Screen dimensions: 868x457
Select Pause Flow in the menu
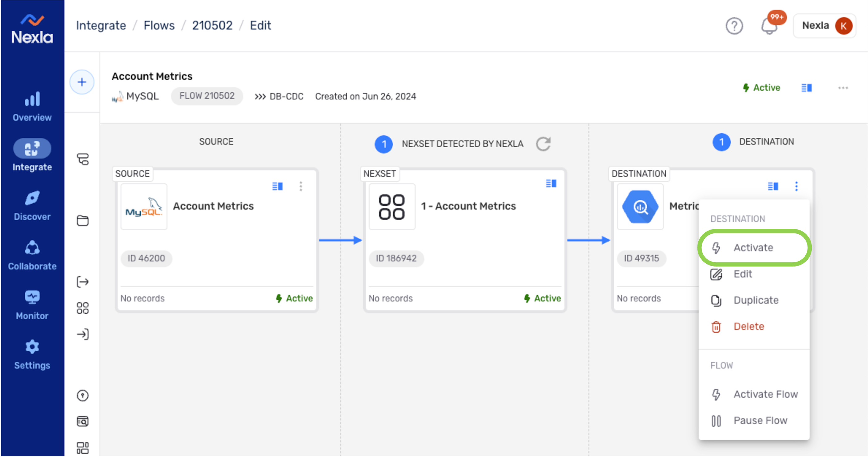coord(754,421)
